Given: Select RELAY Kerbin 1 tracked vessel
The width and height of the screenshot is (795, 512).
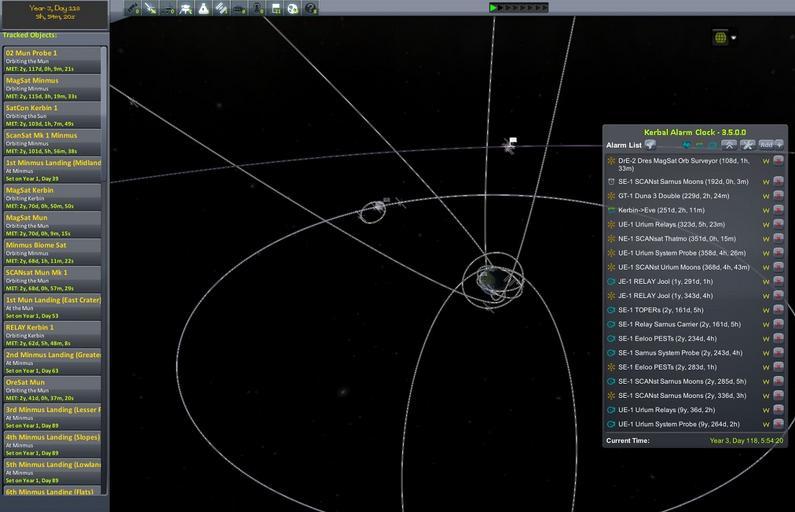Looking at the screenshot, I should point(53,335).
